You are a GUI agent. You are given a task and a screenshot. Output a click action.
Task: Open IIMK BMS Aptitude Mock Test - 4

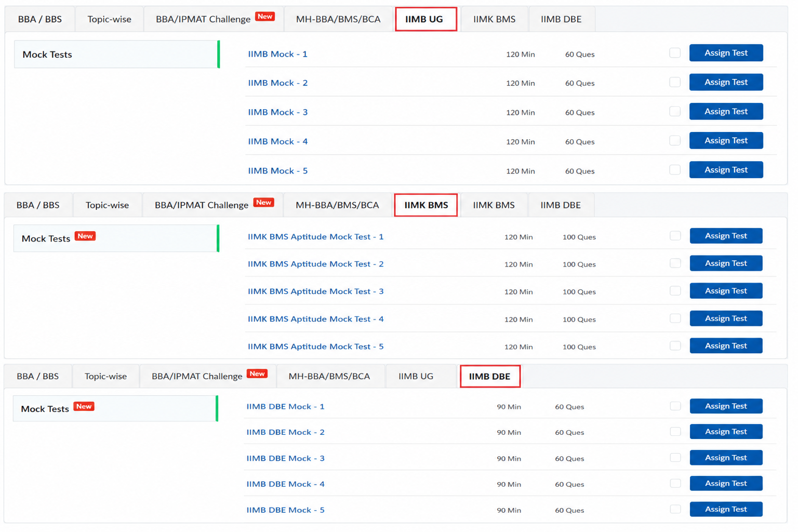click(315, 319)
